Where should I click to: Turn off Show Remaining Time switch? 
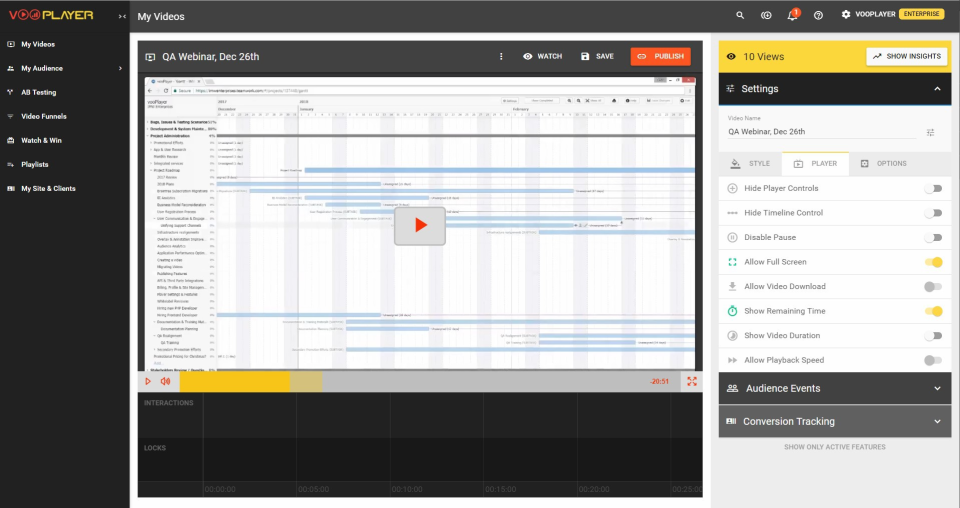[933, 311]
